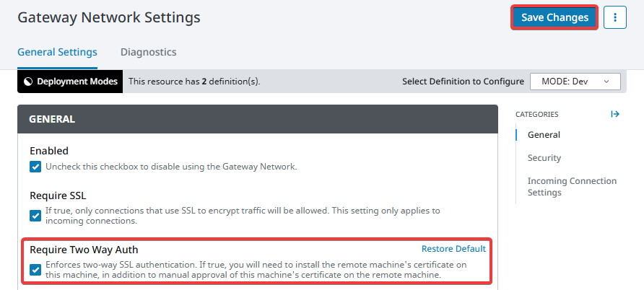This screenshot has height=290, width=644.
Task: Toggle the Require SSL checkbox
Action: 36,216
